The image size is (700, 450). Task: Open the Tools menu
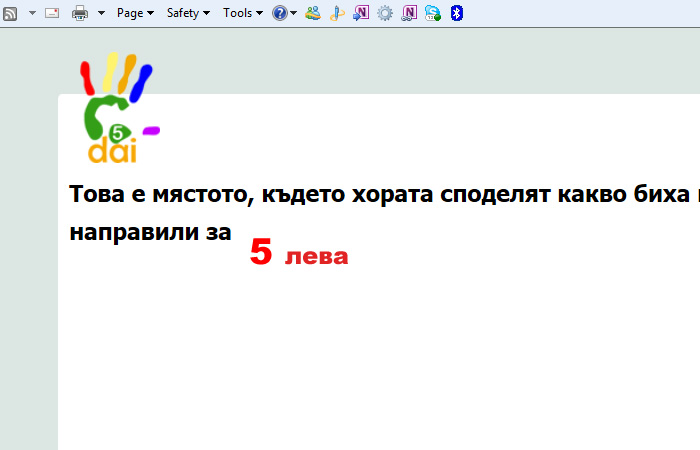243,13
